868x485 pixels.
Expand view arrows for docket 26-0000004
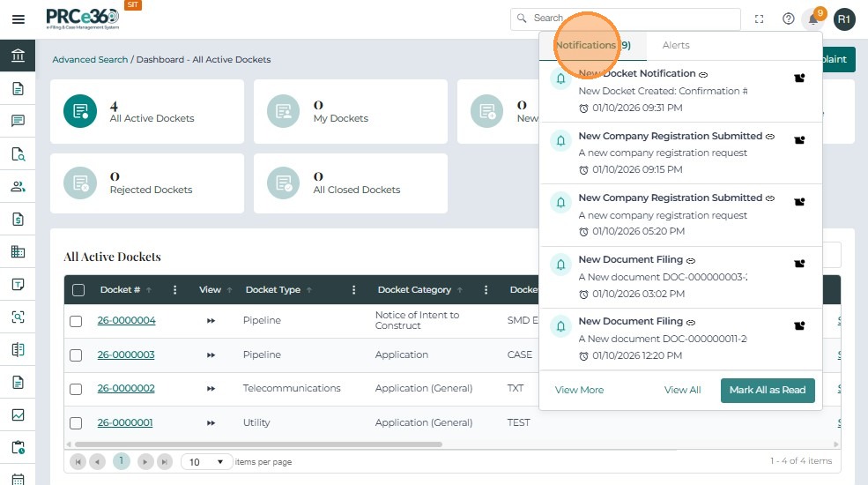pos(211,321)
